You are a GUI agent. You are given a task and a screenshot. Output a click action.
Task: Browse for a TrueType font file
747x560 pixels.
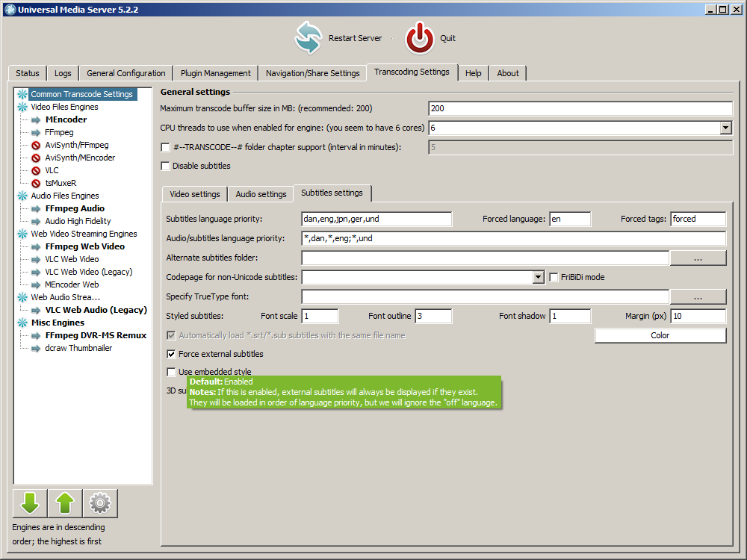click(698, 296)
